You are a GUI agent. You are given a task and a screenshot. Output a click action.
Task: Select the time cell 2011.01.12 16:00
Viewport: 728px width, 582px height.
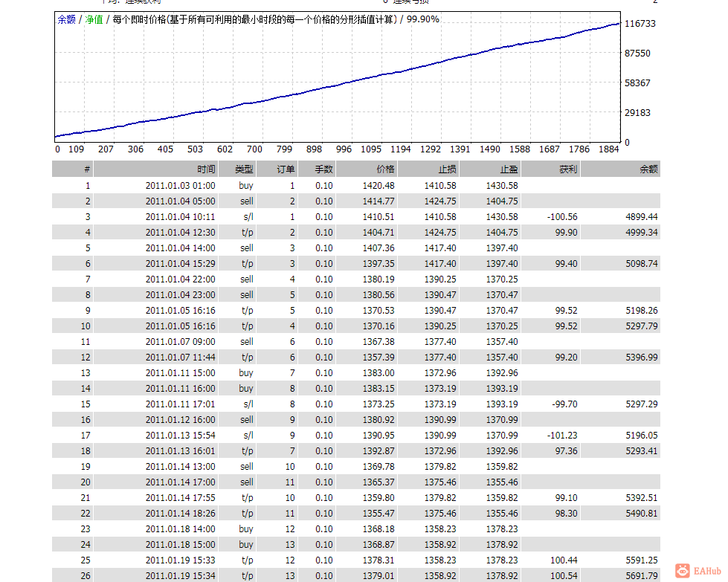pyautogui.click(x=181, y=420)
